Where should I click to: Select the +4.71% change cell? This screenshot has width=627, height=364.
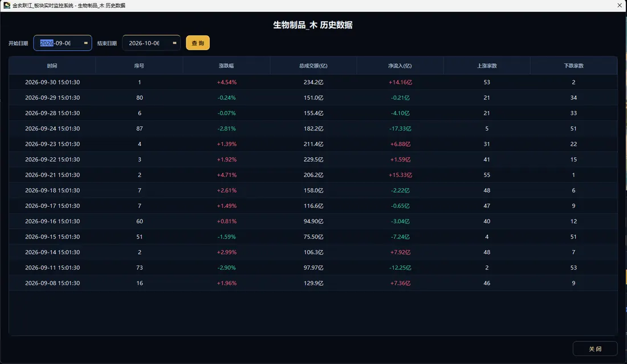tap(226, 175)
